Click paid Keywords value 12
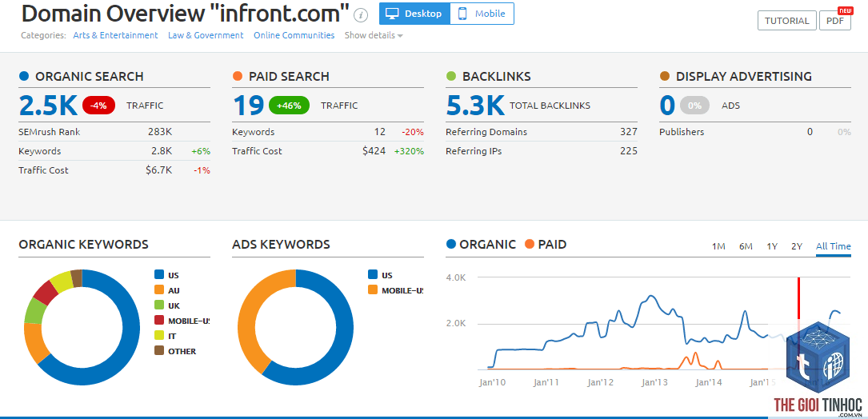The image size is (868, 419). 380,132
